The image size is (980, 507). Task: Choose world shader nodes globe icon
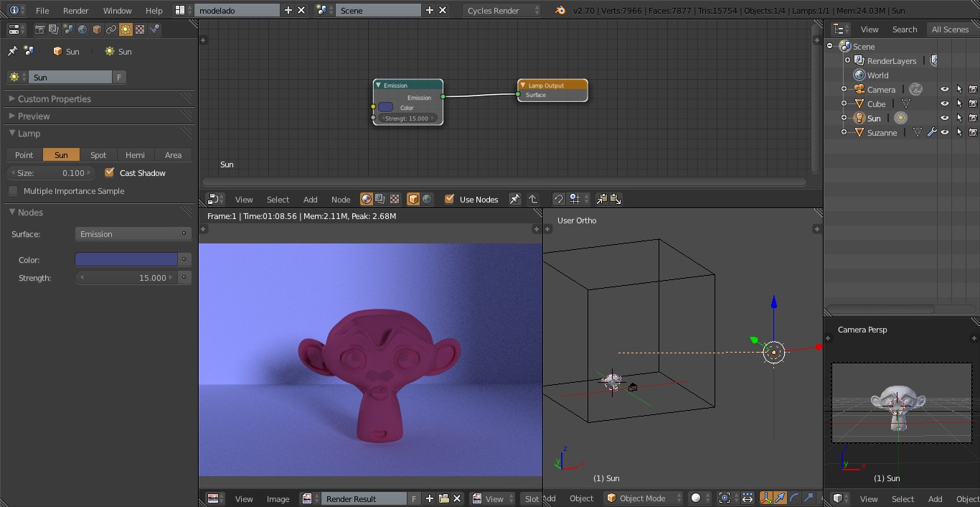coord(427,199)
